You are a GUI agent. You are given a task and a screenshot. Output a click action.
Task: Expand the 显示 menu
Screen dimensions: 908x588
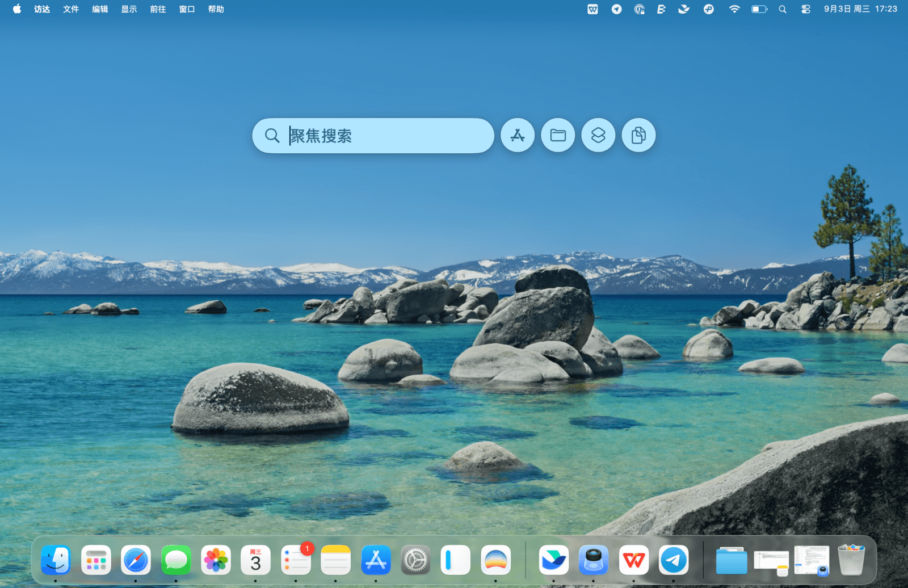[129, 9]
